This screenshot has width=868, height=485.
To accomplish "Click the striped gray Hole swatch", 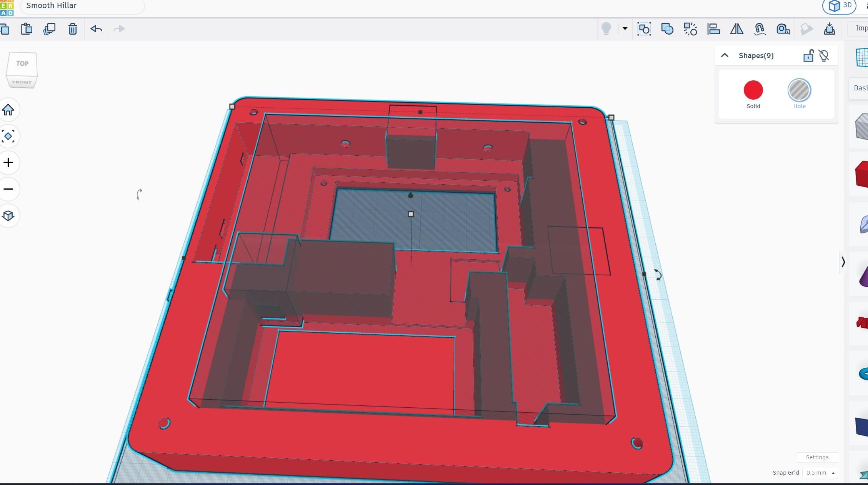I will click(x=799, y=90).
